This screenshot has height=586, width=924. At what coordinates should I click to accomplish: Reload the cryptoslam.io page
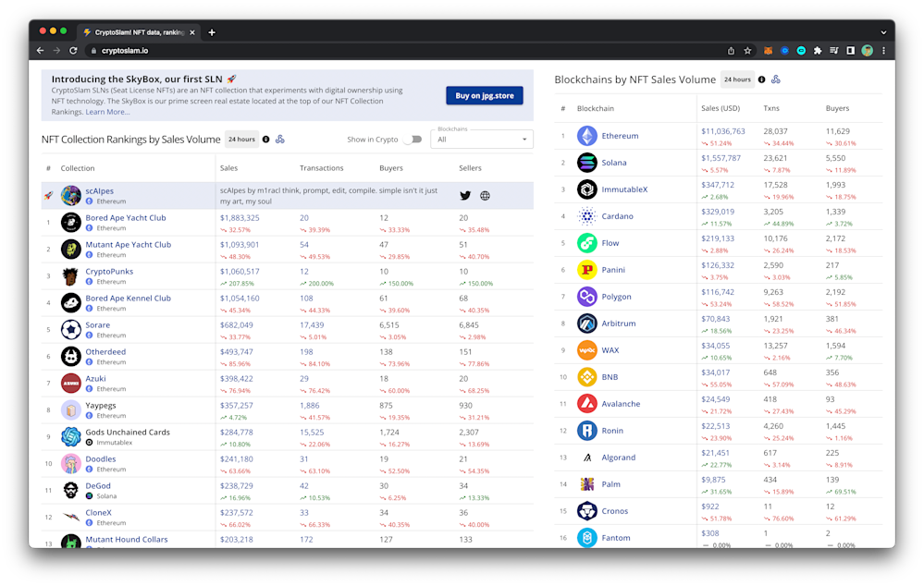click(73, 51)
